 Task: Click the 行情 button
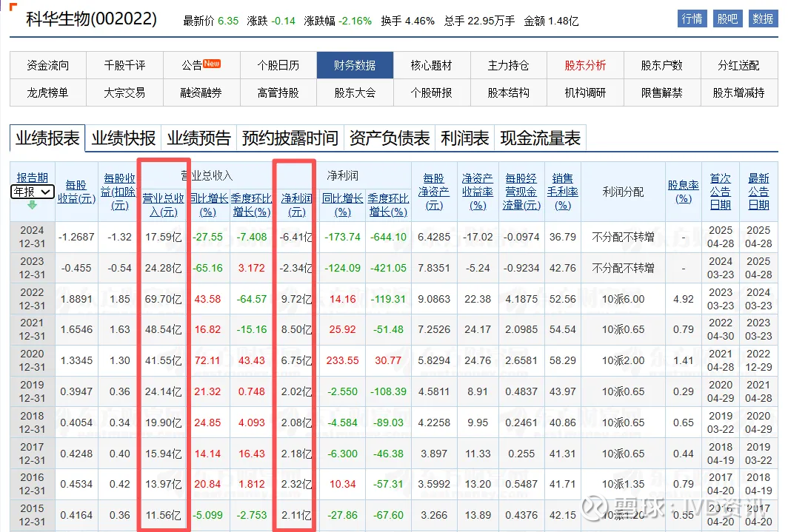692,18
